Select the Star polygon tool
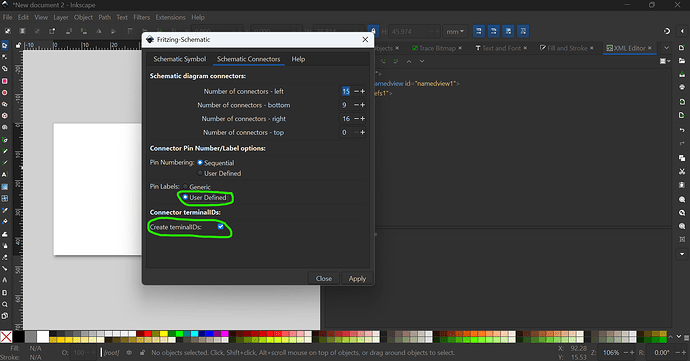Screen dimensions: 690x361 4,104
